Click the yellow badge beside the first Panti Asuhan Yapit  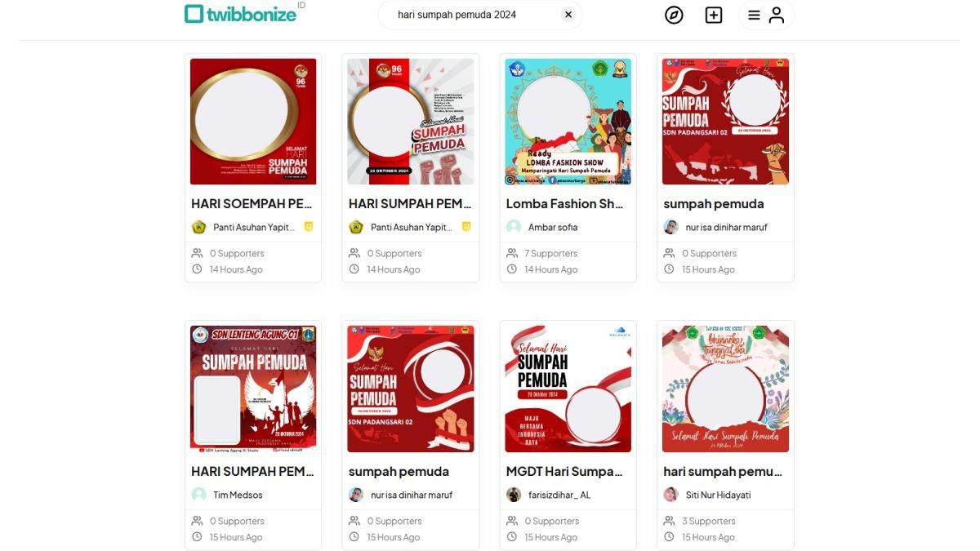pyautogui.click(x=309, y=227)
